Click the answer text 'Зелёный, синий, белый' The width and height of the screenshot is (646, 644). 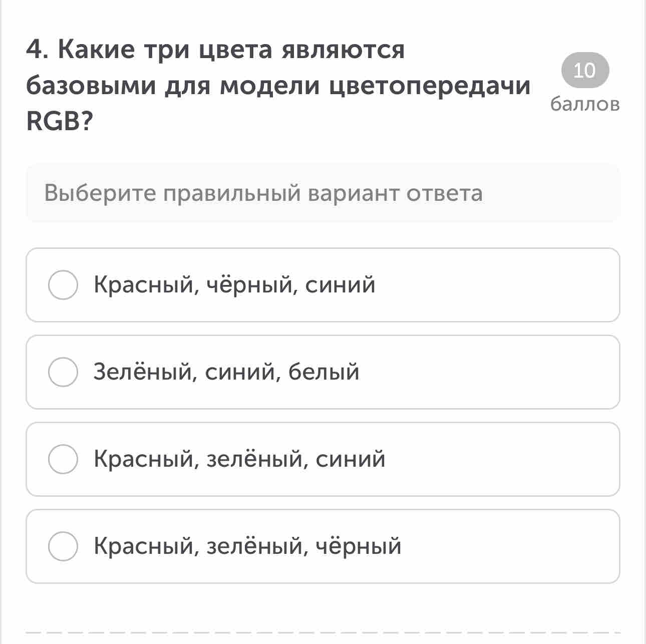coord(226,372)
